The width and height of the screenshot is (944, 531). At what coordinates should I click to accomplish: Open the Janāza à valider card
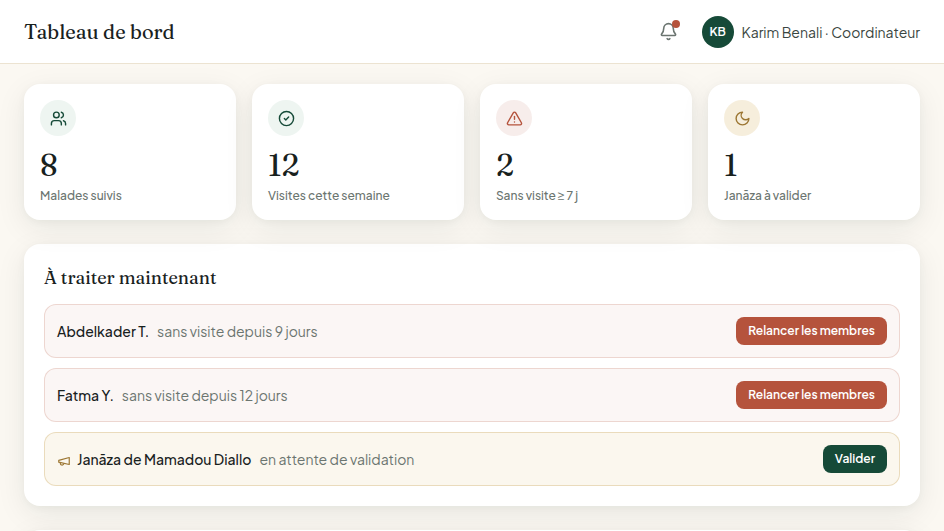coord(814,152)
